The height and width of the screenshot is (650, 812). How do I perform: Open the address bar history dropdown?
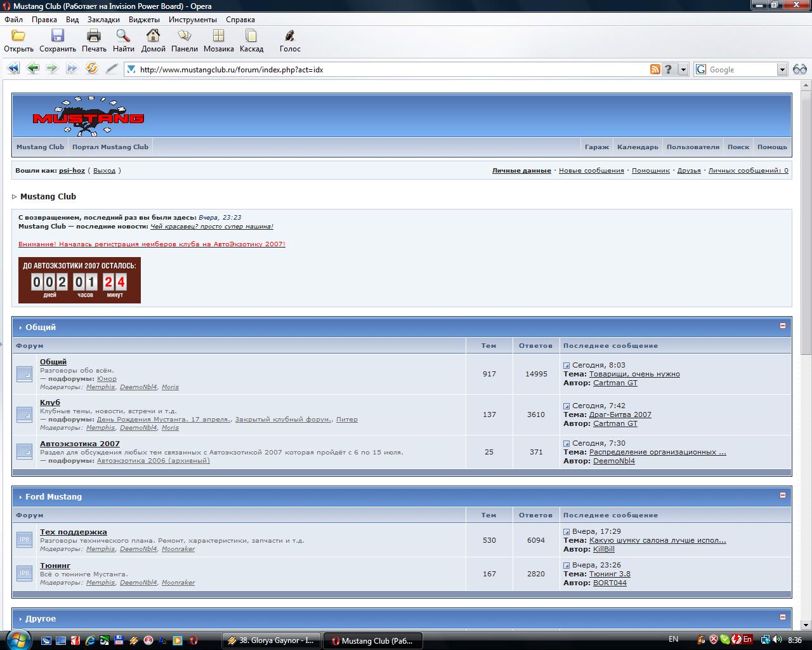coord(683,70)
